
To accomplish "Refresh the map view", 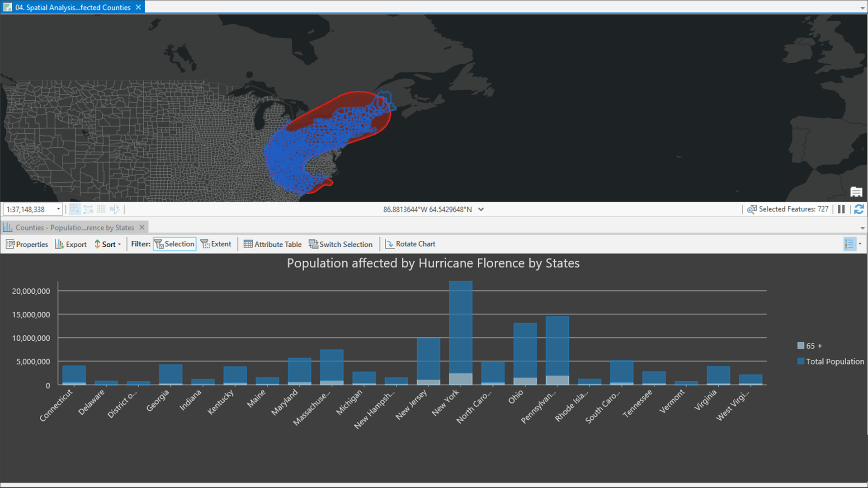I will (859, 209).
